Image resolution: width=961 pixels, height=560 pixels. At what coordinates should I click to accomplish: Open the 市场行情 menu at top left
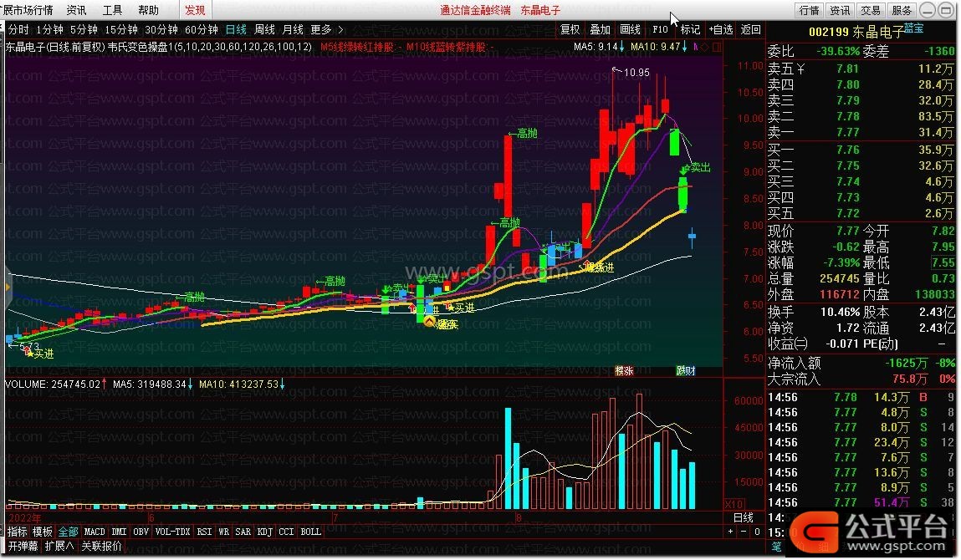tap(28, 10)
